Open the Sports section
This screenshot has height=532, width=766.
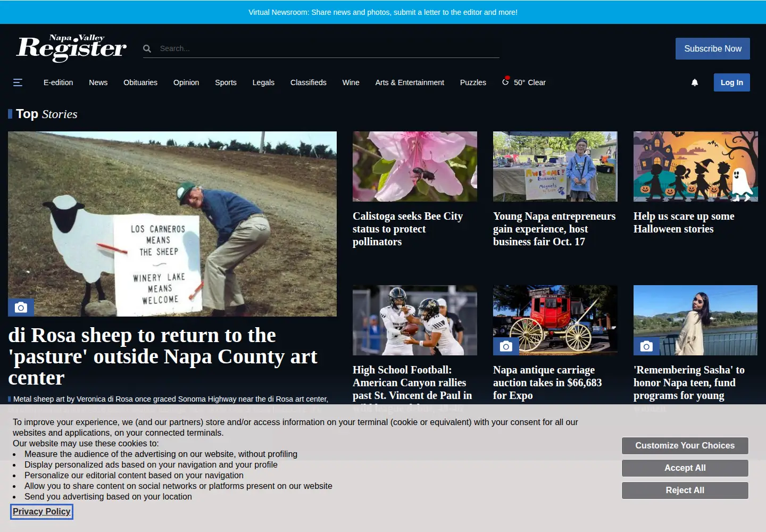[x=226, y=82]
